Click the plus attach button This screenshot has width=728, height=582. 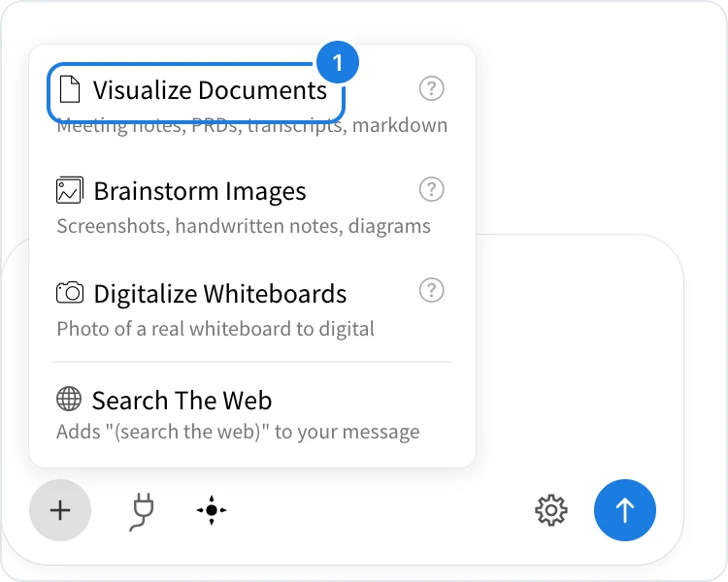pos(60,510)
